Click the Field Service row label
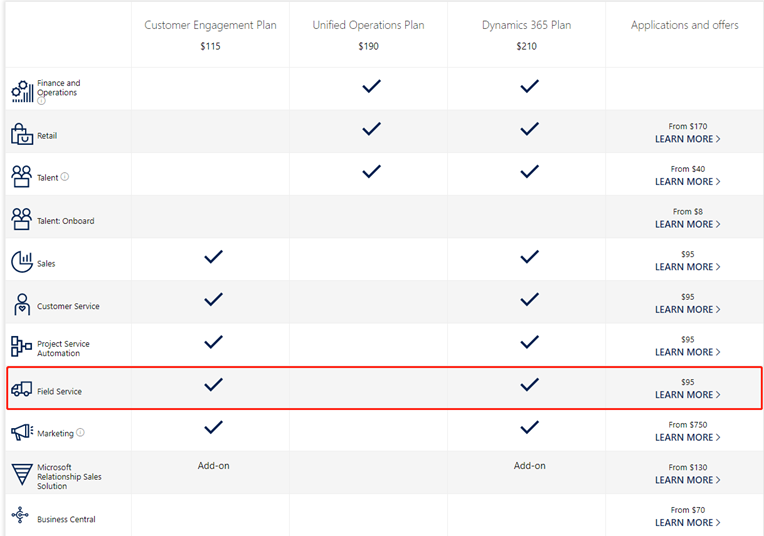The image size is (764, 536). point(59,391)
